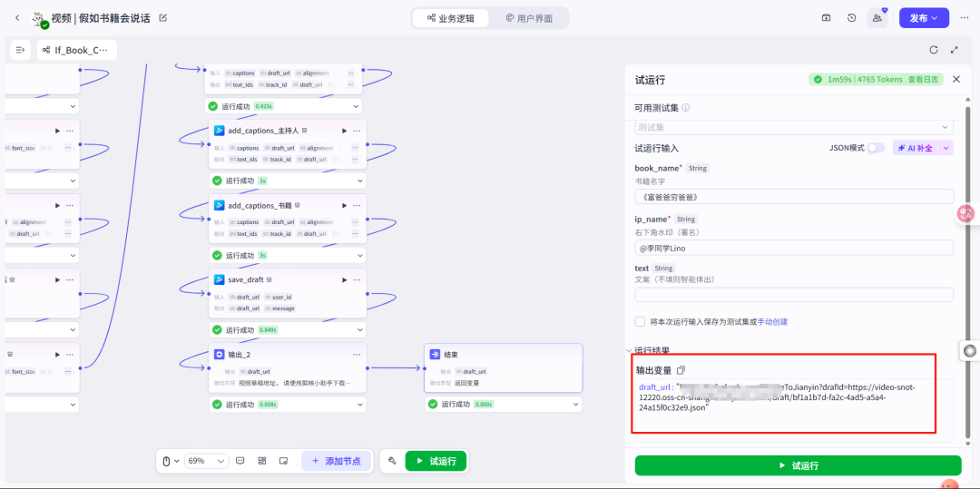
Task: Toggle the JSON模式 switch
Action: pyautogui.click(x=876, y=148)
